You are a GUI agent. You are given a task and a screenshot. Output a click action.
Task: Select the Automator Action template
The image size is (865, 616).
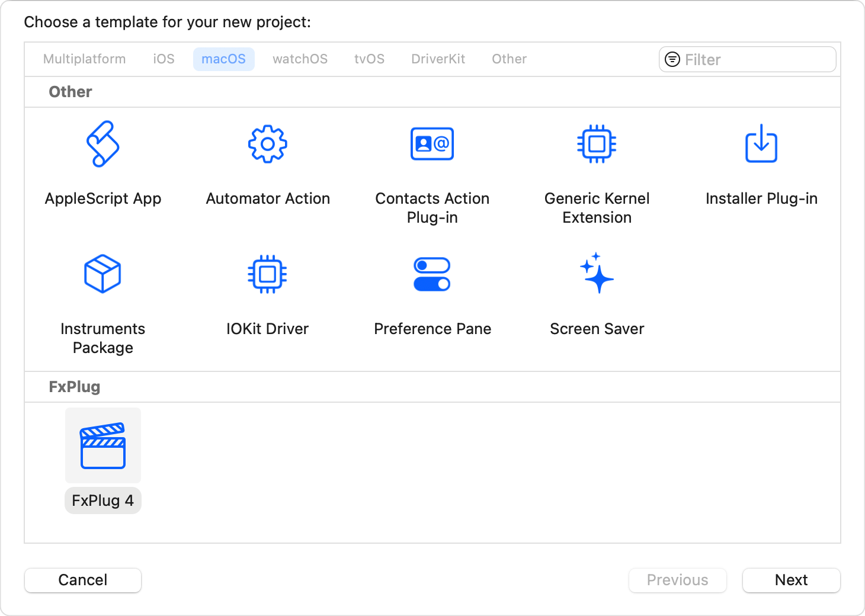(x=267, y=166)
